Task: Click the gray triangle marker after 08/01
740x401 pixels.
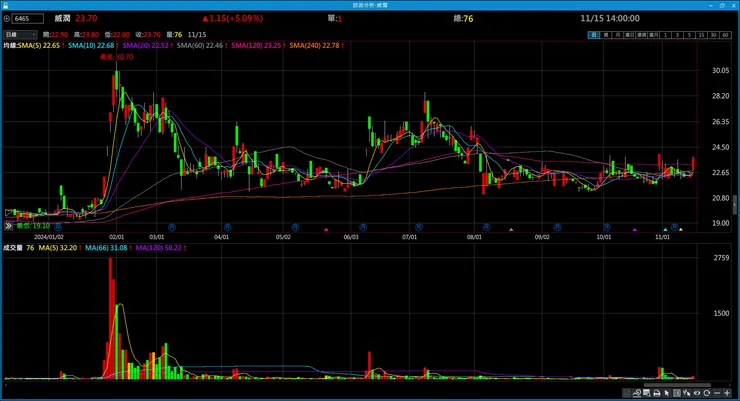Action: tap(511, 230)
